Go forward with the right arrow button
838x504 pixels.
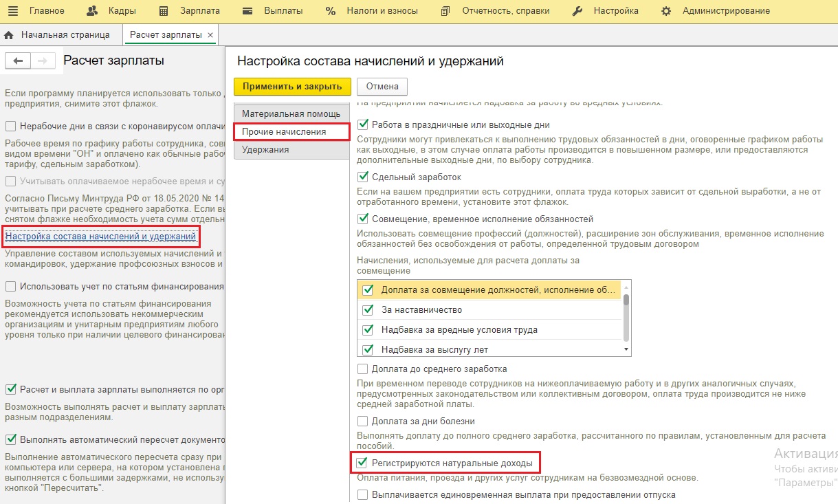click(x=43, y=61)
